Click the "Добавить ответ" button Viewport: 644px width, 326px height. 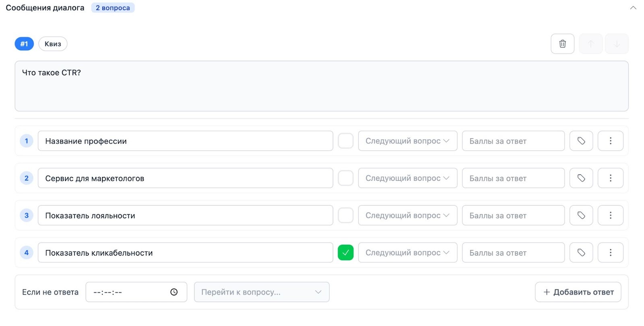(x=578, y=292)
